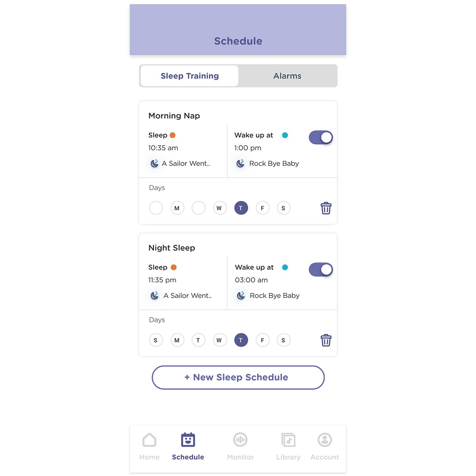This screenshot has width=476, height=476.
Task: Disable the Morning Nap schedule toggle
Action: [x=321, y=138]
